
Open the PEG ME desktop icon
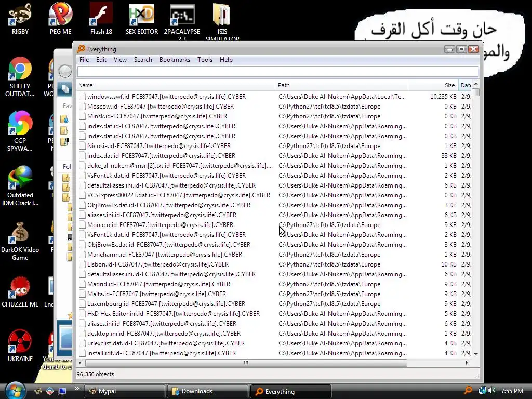pyautogui.click(x=60, y=19)
